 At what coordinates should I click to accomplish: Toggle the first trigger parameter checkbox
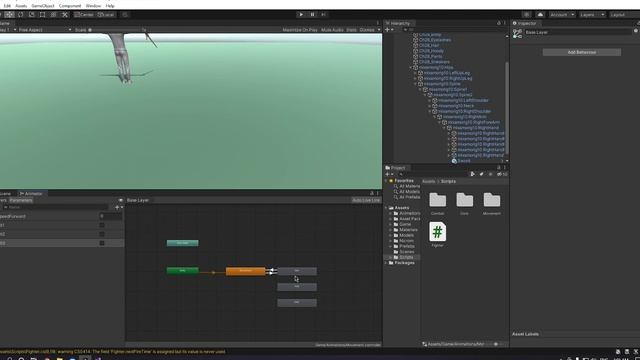[x=102, y=225]
